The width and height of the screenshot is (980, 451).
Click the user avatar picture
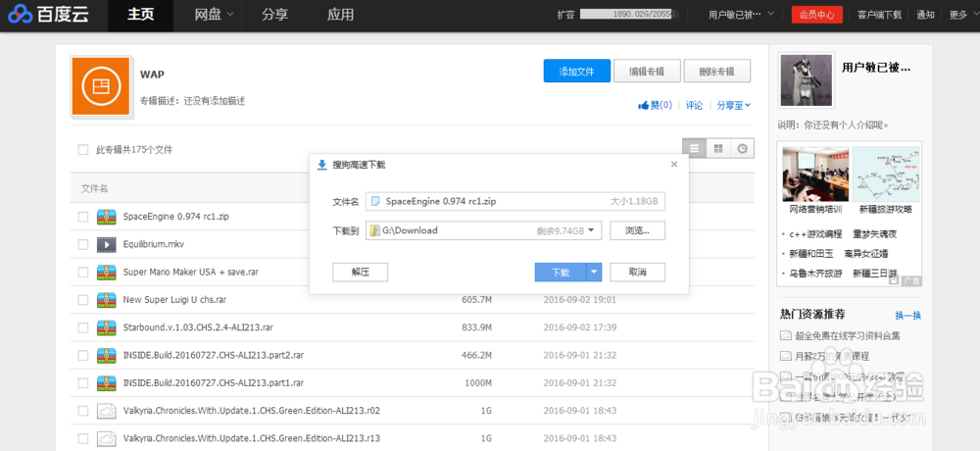(x=807, y=80)
